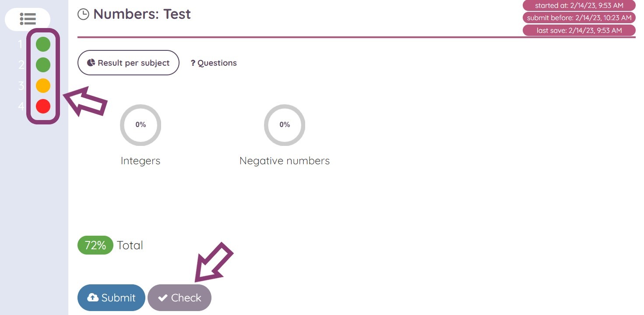This screenshot has height=315, width=644.
Task: Switch to the Result per subject tab
Action: 128,63
